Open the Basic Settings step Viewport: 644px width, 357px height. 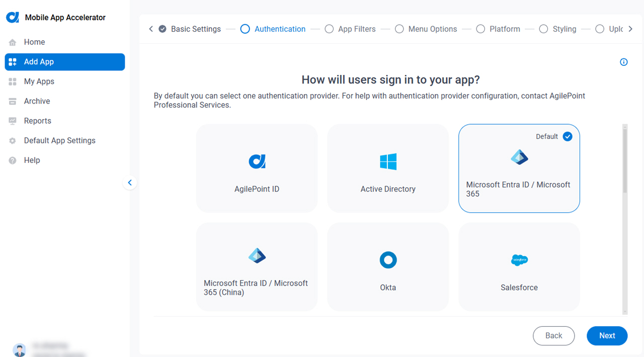196,29
